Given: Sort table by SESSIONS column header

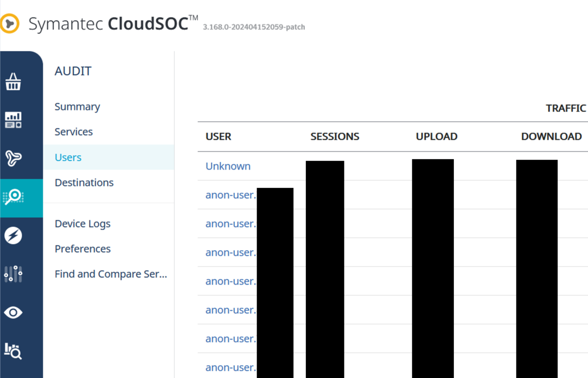Looking at the screenshot, I should pos(335,137).
